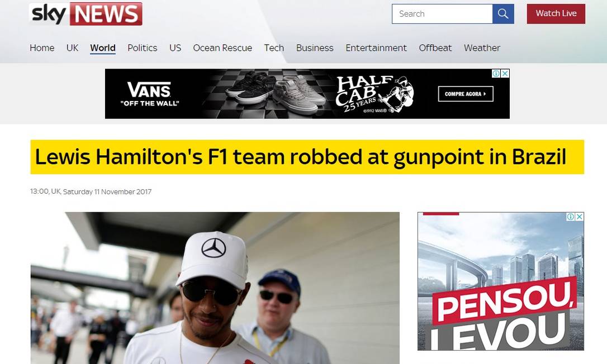
Task: Open the Politics section
Action: (143, 48)
